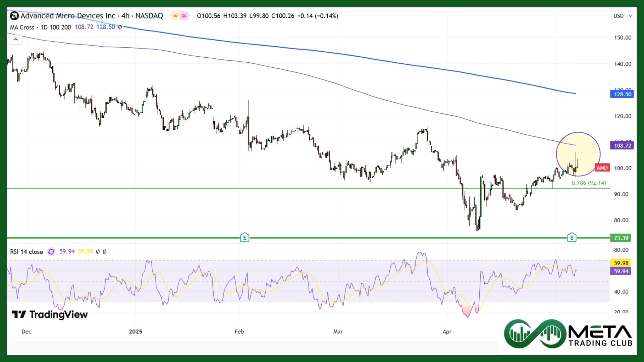The image size is (644, 362).
Task: Click the OHLC values readout
Action: 267,16
